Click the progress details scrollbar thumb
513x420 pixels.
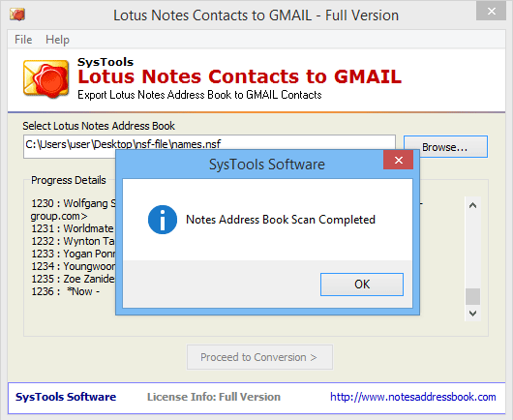472,296
